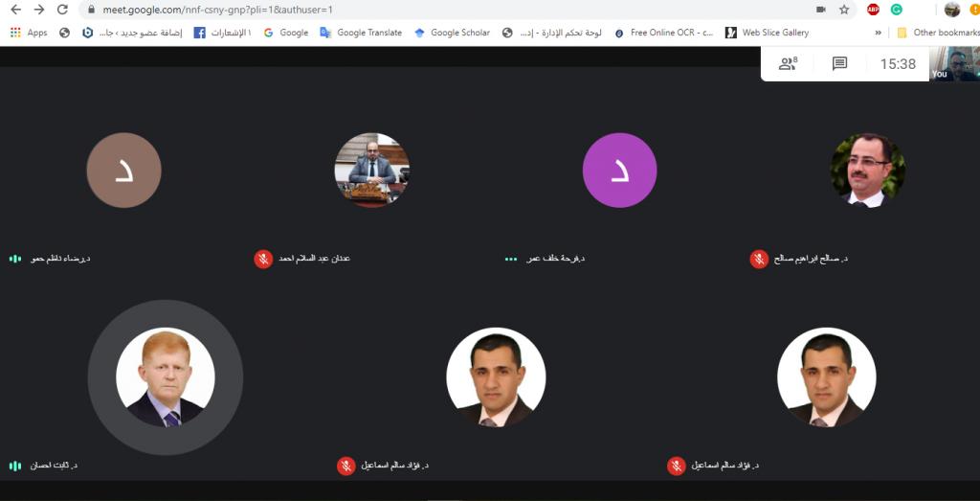Open the Chrome profile avatar
Screen dimensions: 980x501
(952, 10)
